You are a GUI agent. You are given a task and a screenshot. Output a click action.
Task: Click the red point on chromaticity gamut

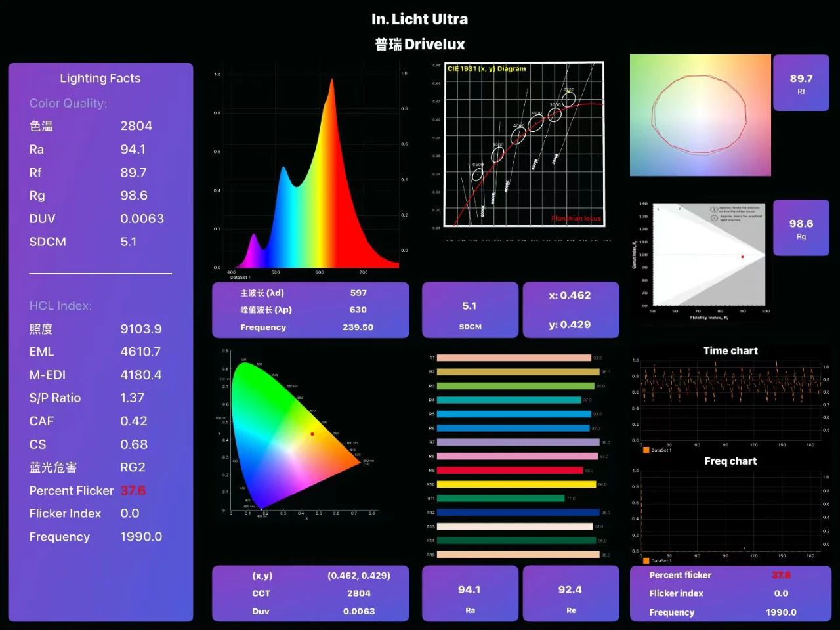[x=312, y=434]
